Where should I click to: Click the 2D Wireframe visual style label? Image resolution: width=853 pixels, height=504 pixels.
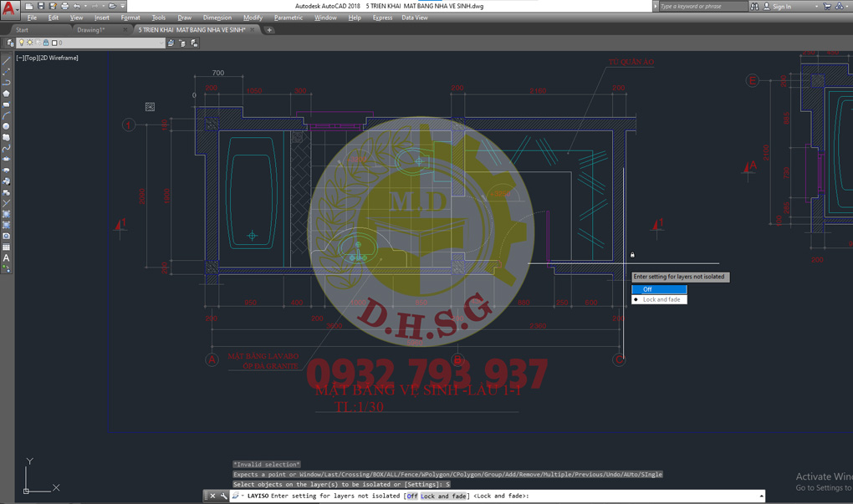[x=59, y=59]
